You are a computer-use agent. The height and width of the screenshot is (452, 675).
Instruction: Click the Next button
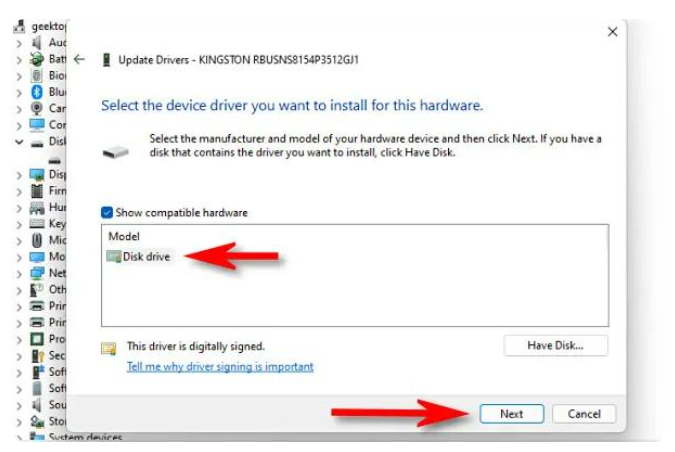[511, 413]
